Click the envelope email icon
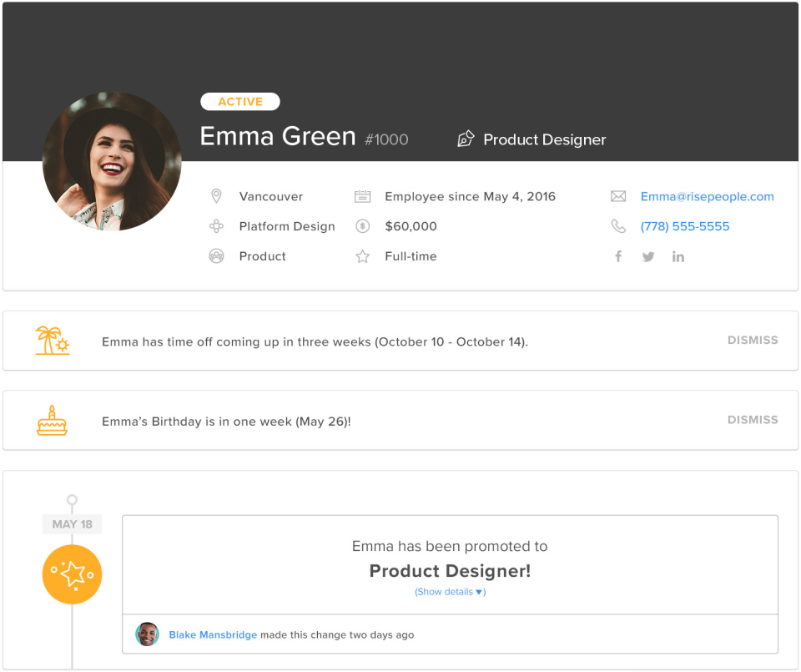This screenshot has width=801, height=672. click(x=618, y=196)
